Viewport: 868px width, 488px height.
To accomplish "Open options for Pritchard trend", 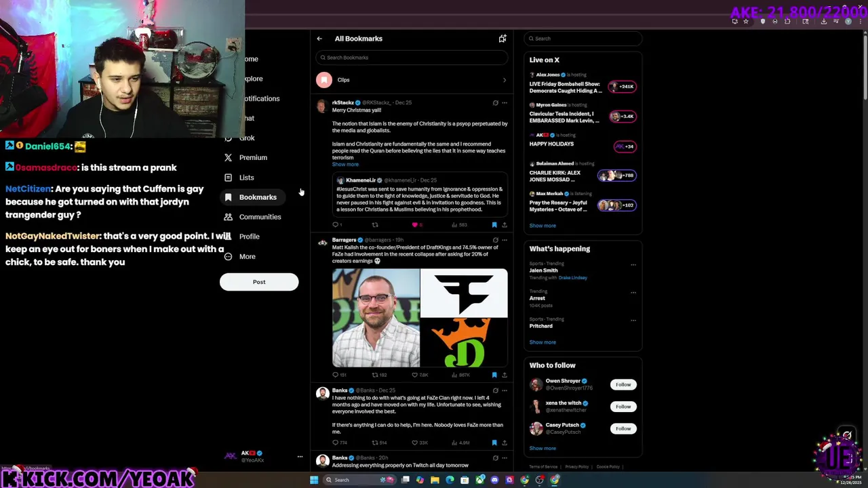I will [x=633, y=321].
